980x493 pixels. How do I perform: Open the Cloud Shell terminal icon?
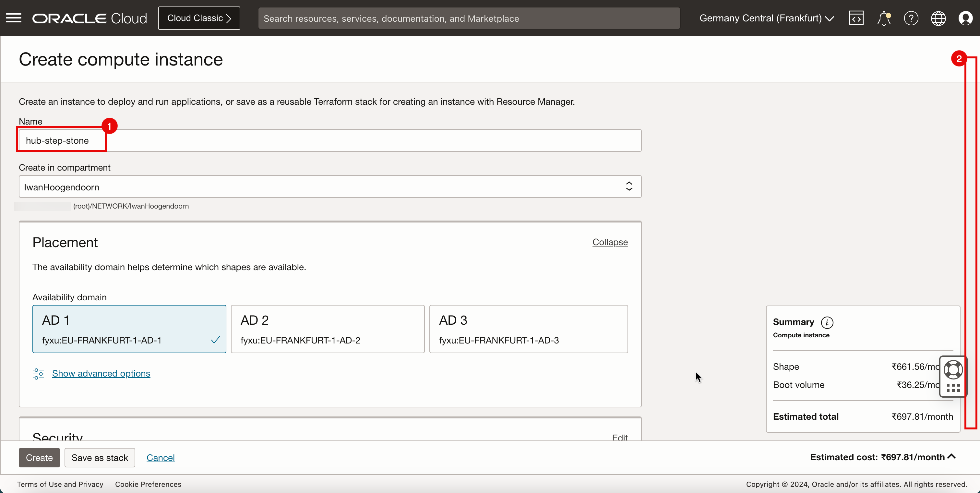(x=856, y=18)
